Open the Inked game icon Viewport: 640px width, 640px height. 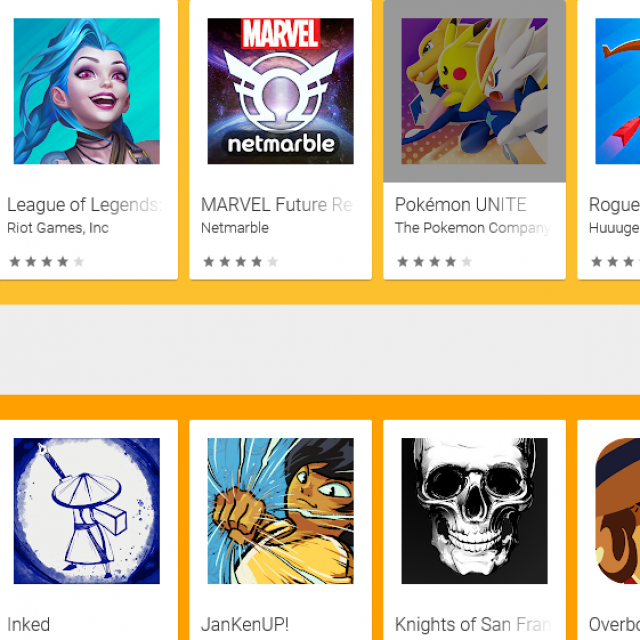pos(87,511)
